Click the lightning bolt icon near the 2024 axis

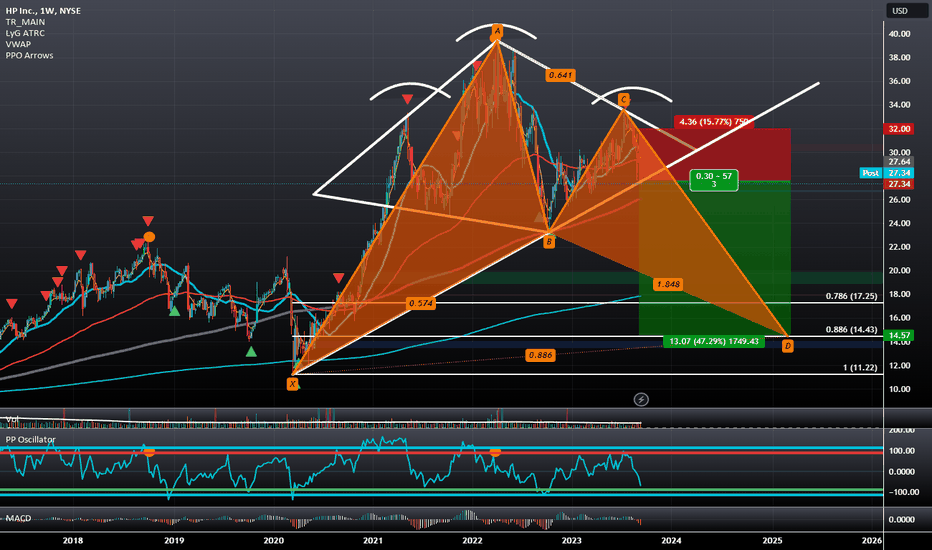coord(641,400)
